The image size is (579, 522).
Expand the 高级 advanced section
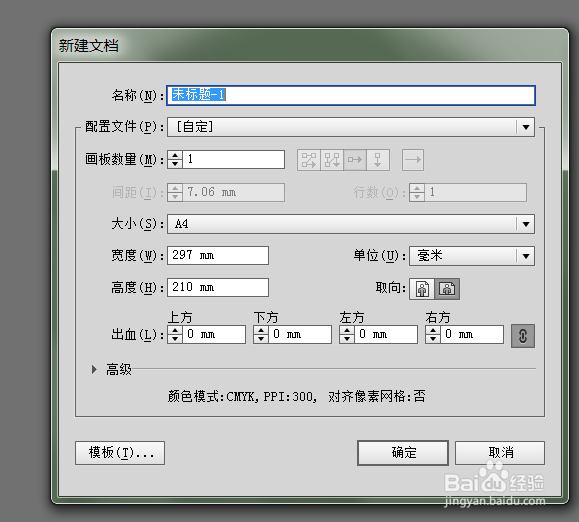[94, 369]
